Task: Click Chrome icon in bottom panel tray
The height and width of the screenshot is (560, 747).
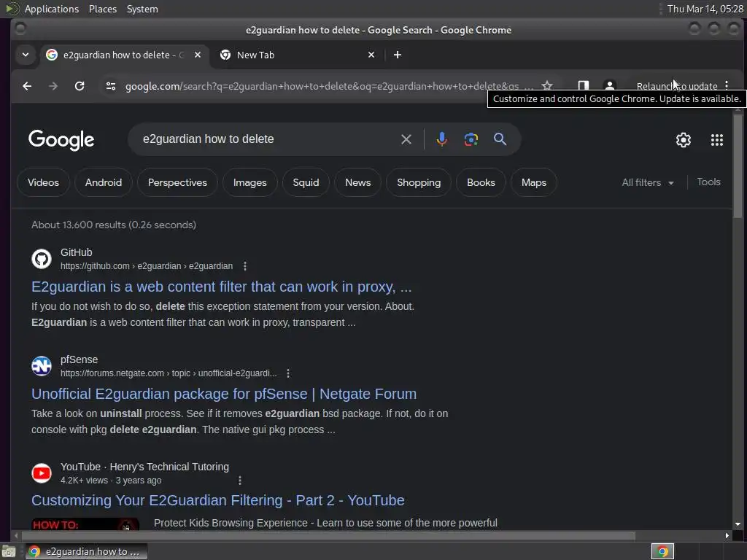Action: pos(662,551)
